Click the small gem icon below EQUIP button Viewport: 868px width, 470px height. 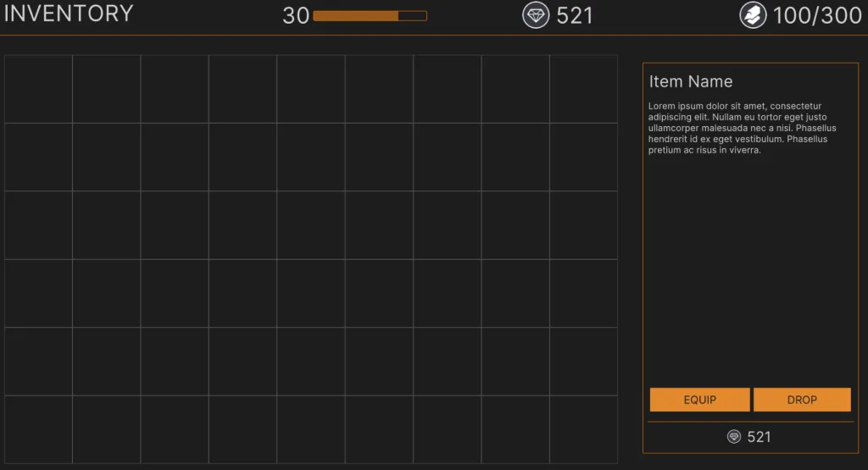click(734, 437)
